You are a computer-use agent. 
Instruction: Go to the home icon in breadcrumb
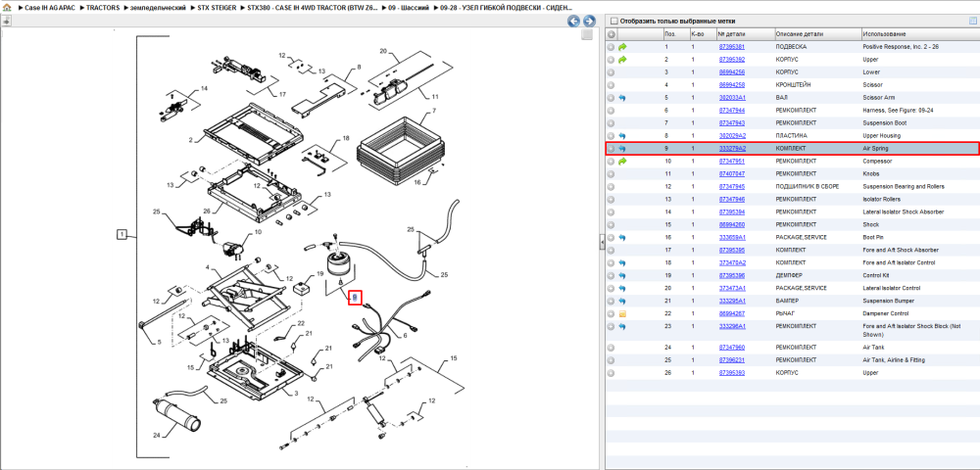[7, 7]
